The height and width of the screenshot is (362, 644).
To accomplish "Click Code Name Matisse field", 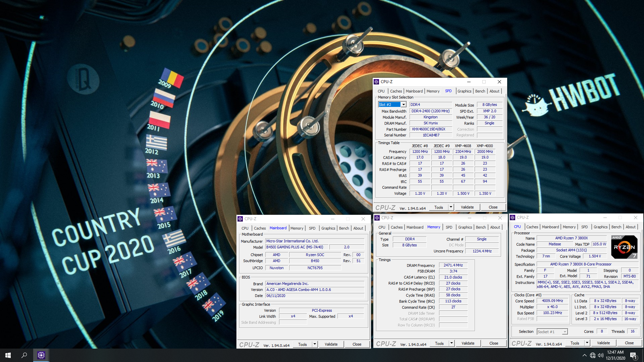I will pyautogui.click(x=555, y=244).
